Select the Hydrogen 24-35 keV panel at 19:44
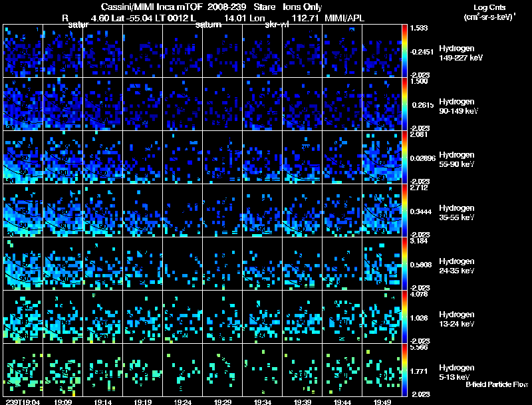Viewport: 532px width, 405px height. coord(342,263)
